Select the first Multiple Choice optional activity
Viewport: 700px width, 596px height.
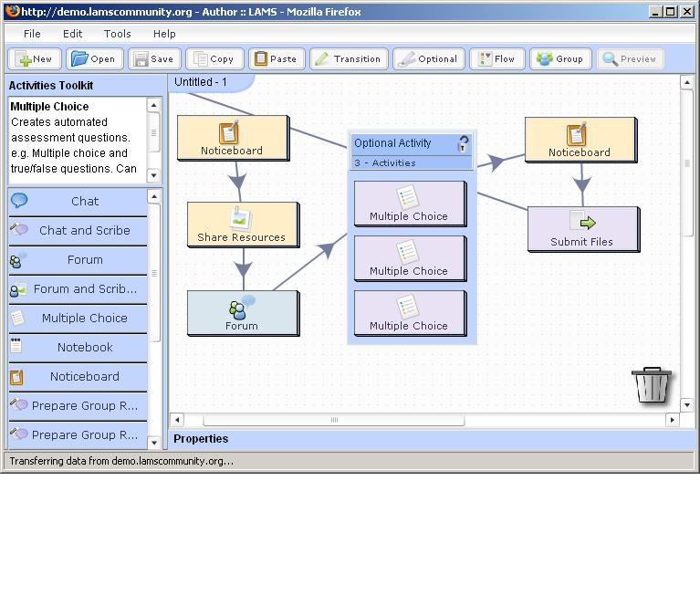pos(409,204)
